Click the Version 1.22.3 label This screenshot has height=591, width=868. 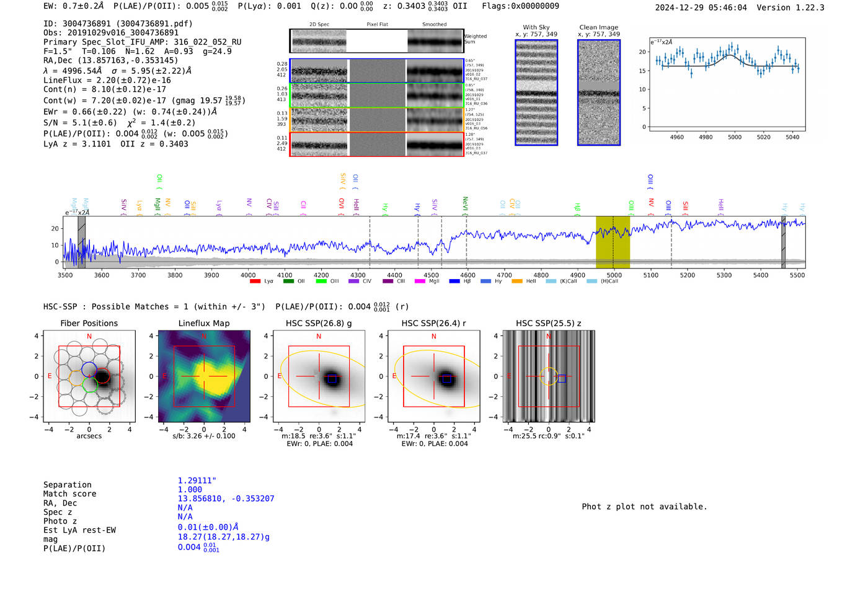[x=790, y=7]
